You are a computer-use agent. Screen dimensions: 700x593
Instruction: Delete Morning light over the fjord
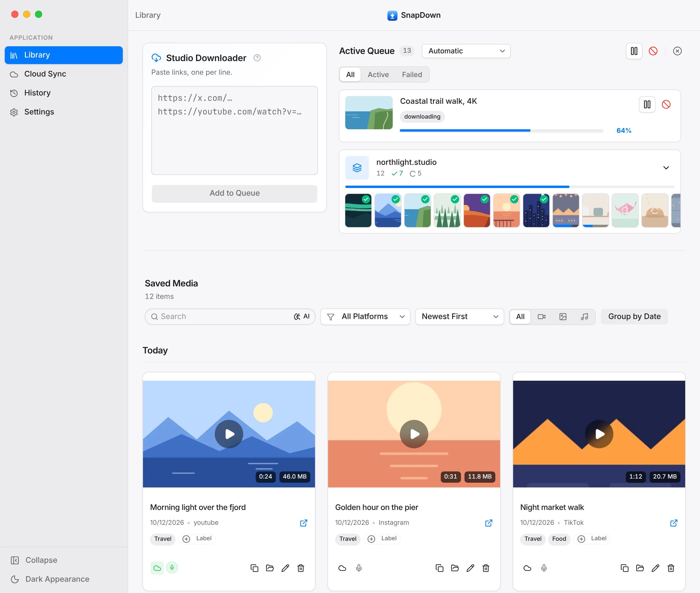(x=300, y=568)
